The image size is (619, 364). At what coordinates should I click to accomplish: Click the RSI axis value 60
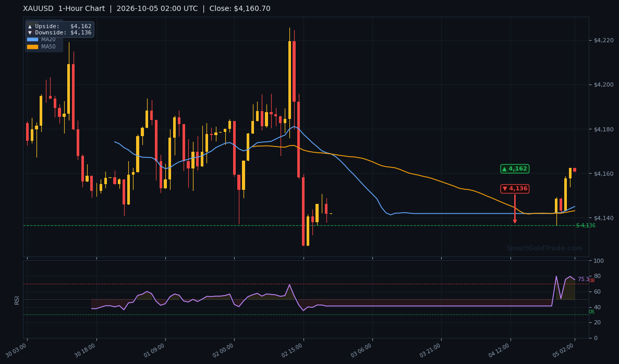click(597, 292)
